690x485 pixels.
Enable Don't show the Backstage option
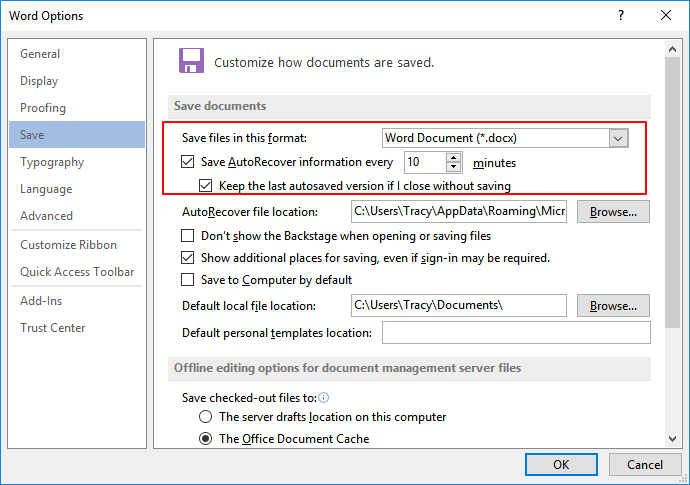(x=188, y=236)
